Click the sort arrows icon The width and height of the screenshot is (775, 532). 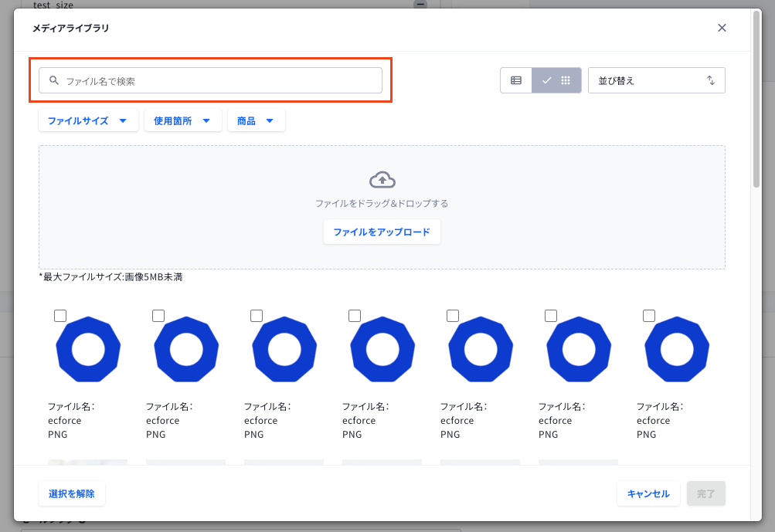click(710, 80)
